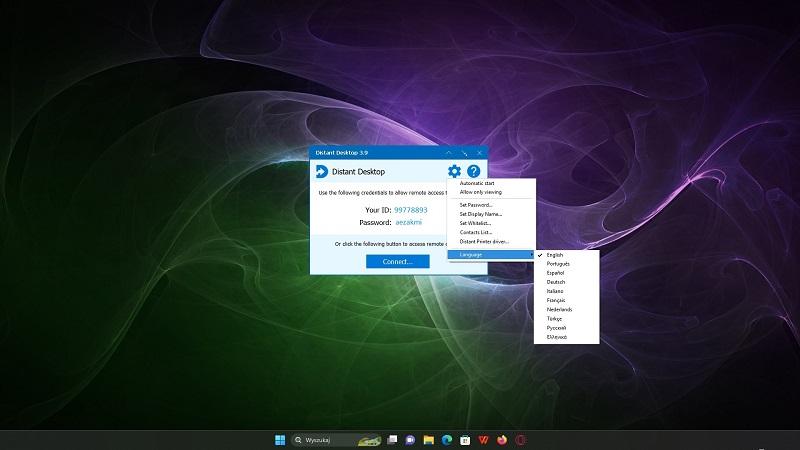Open the Chat app on taskbar
The height and width of the screenshot is (450, 800).
[x=410, y=440]
